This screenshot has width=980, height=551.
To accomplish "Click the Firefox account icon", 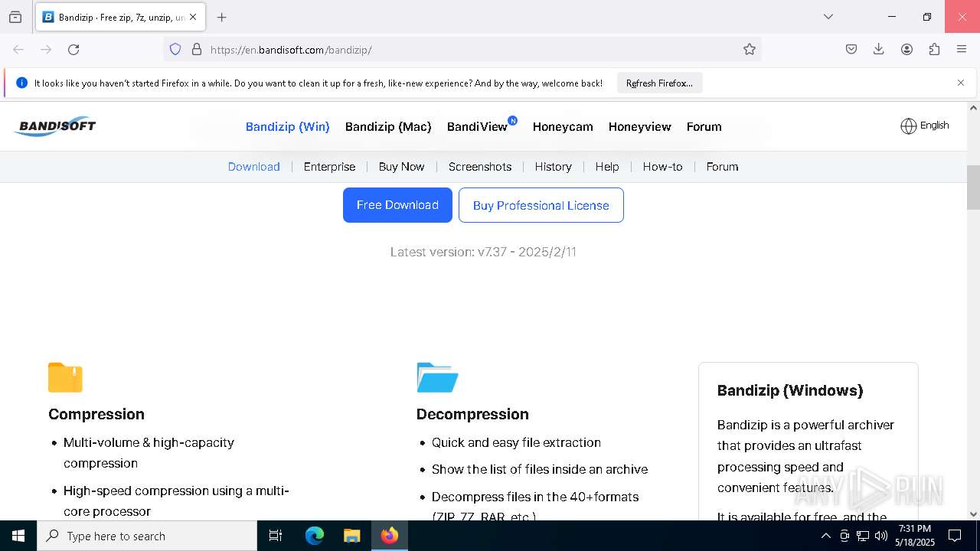I will [906, 50].
